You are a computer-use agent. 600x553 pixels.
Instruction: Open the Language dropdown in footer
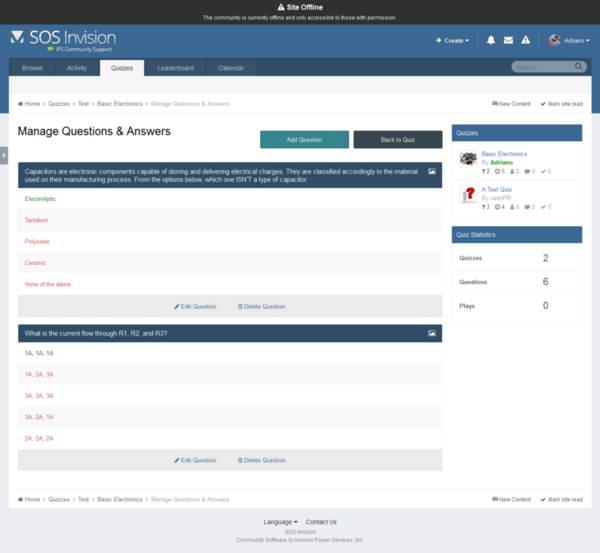point(280,522)
